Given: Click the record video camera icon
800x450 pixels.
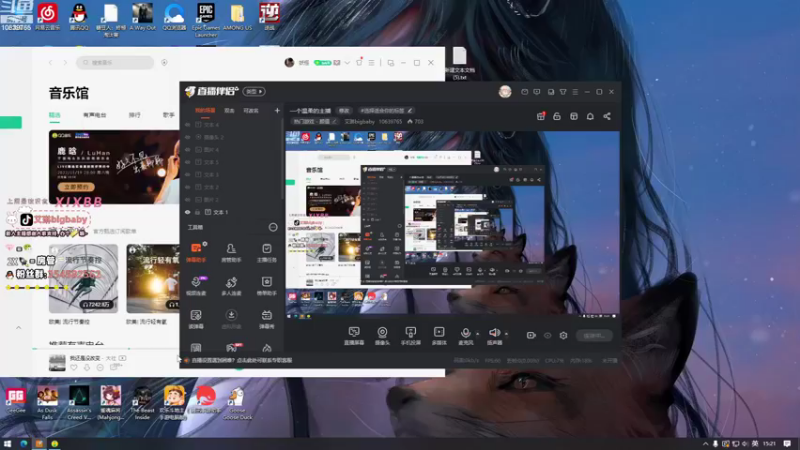Looking at the screenshot, I should (x=531, y=335).
